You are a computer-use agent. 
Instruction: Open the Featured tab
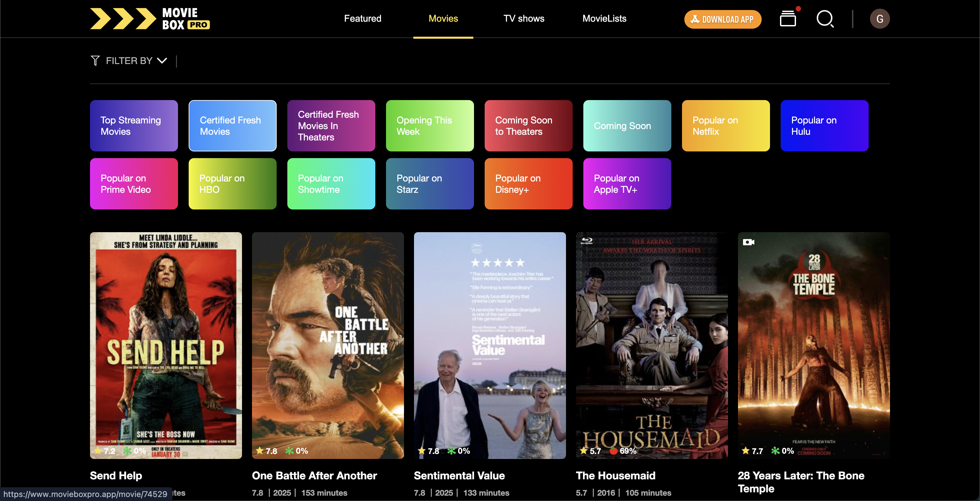coord(362,18)
